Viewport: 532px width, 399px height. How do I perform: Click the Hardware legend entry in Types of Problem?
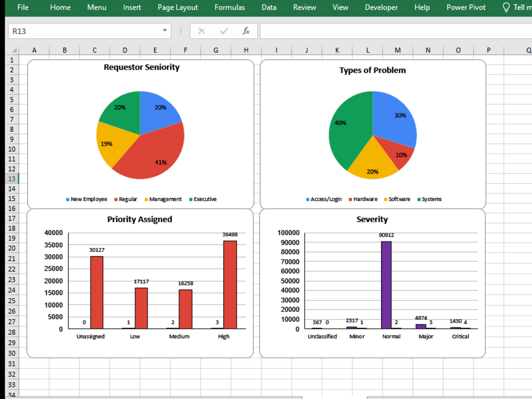[x=365, y=199]
